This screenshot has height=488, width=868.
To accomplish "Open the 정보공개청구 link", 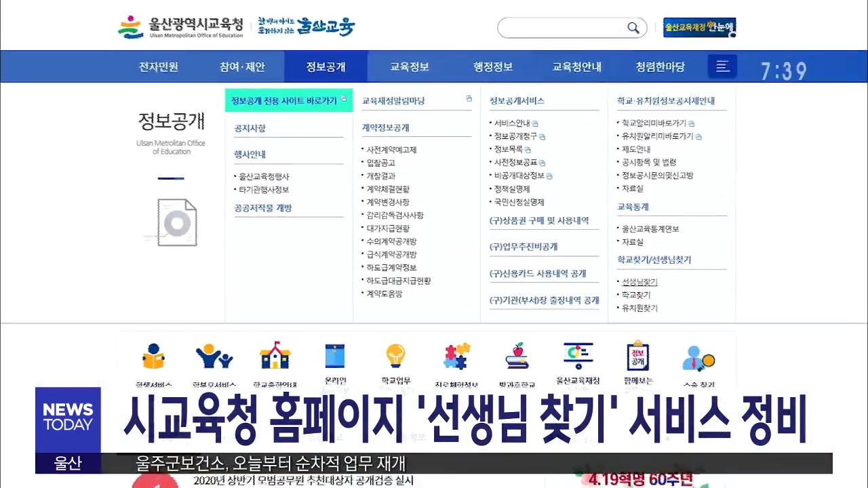I will pyautogui.click(x=511, y=136).
